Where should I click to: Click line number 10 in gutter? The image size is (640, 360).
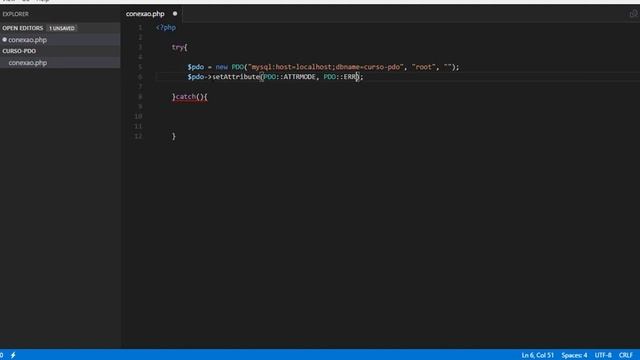(x=138, y=116)
